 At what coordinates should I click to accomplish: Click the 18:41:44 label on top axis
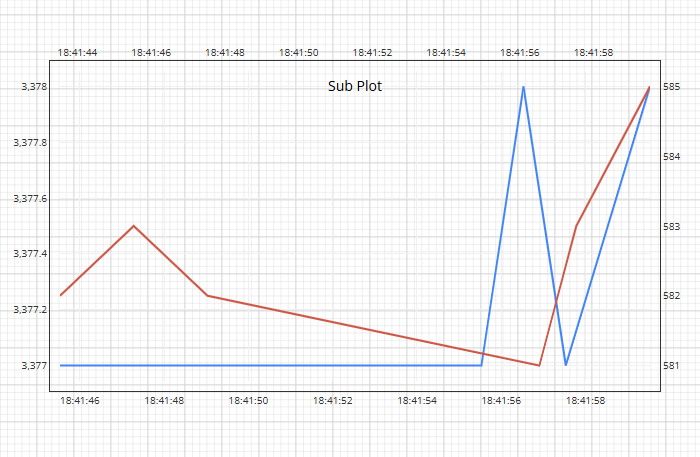coord(78,52)
